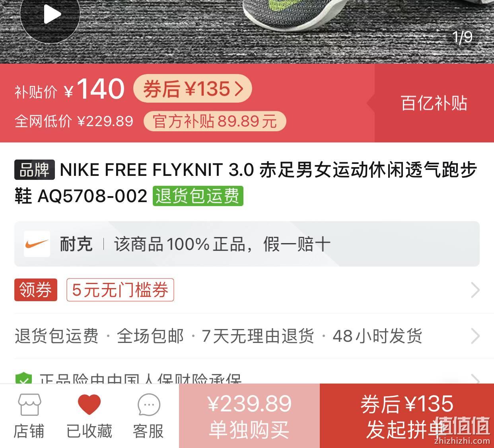Open customer service chat (客服)
The image size is (494, 448).
pyautogui.click(x=148, y=416)
